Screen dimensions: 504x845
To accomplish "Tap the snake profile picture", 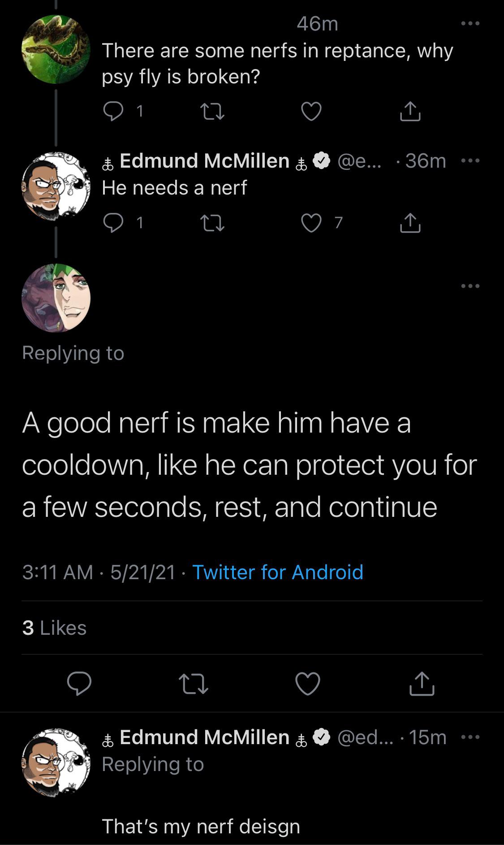I will [56, 49].
